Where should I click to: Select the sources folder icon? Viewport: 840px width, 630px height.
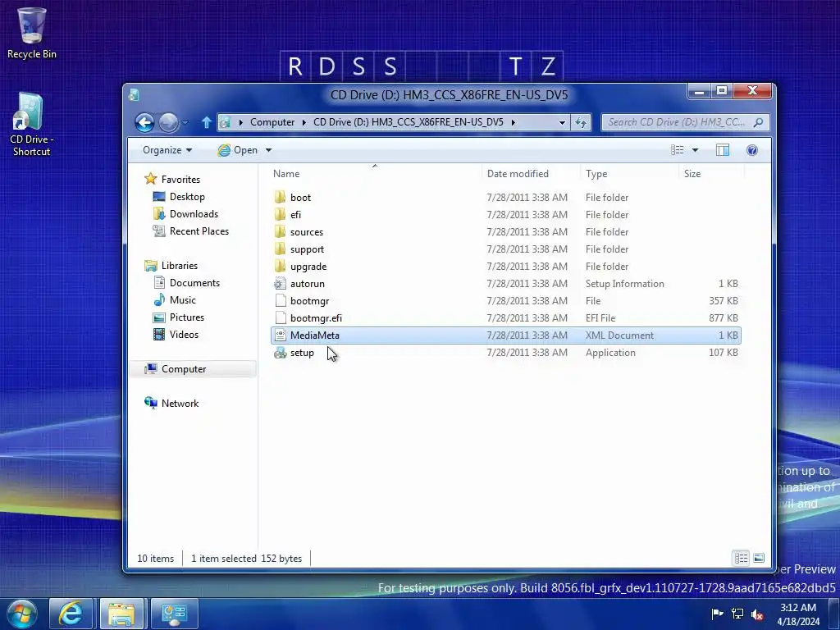[x=281, y=231]
